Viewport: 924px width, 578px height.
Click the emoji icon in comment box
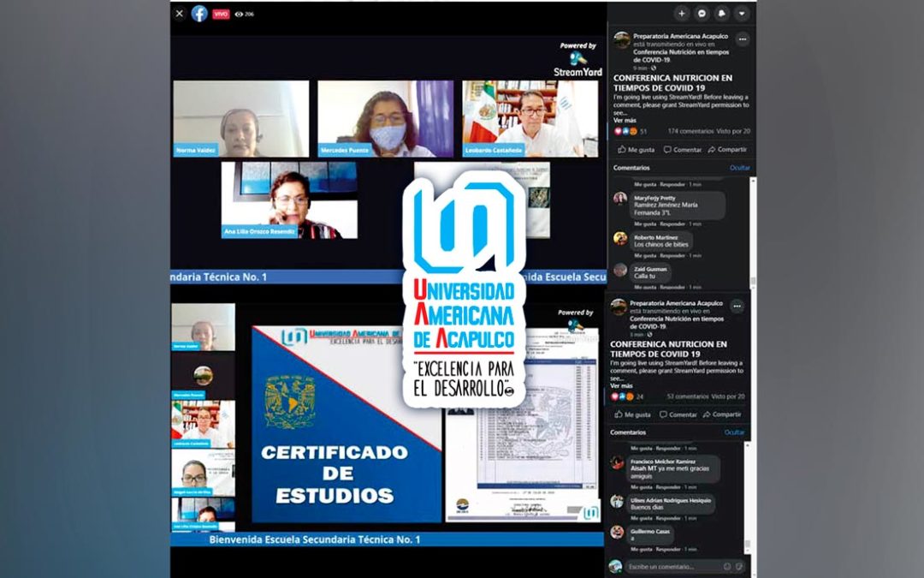(726, 566)
